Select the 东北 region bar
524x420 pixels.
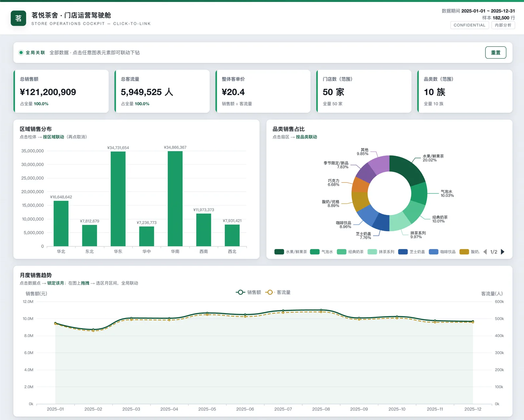(89, 236)
